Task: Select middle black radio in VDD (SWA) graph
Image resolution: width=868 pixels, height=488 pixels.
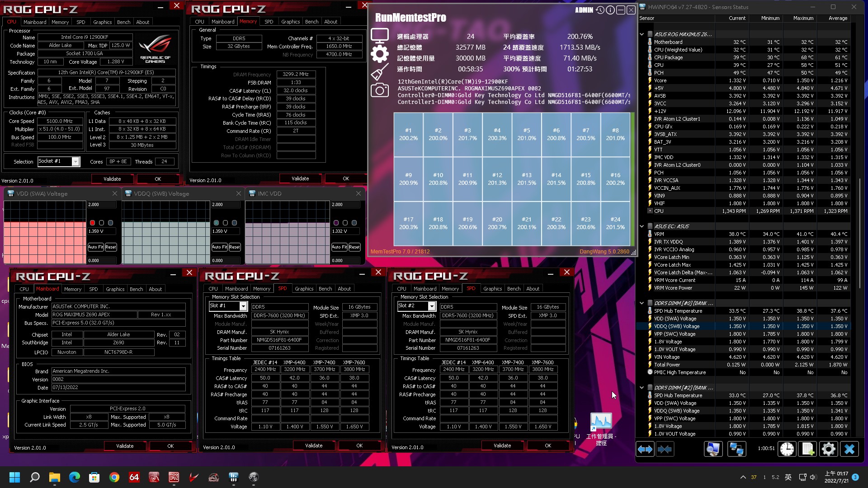Action: [101, 223]
